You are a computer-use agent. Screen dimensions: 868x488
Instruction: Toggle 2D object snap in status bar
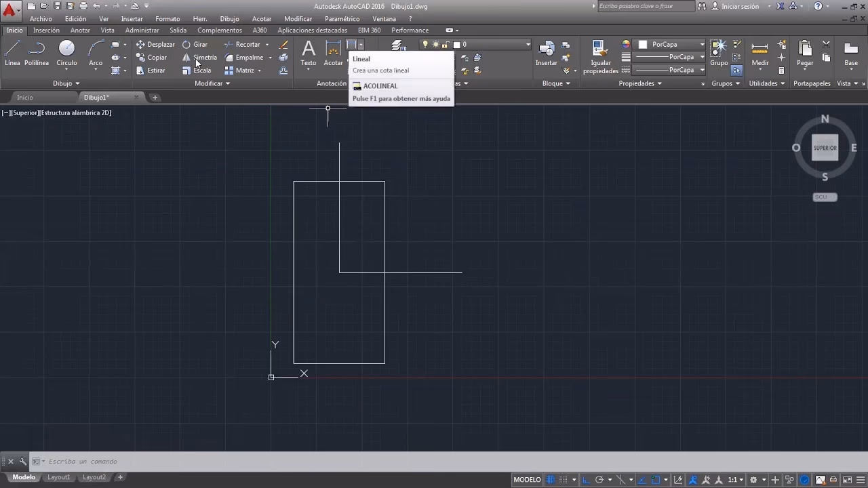(x=656, y=480)
